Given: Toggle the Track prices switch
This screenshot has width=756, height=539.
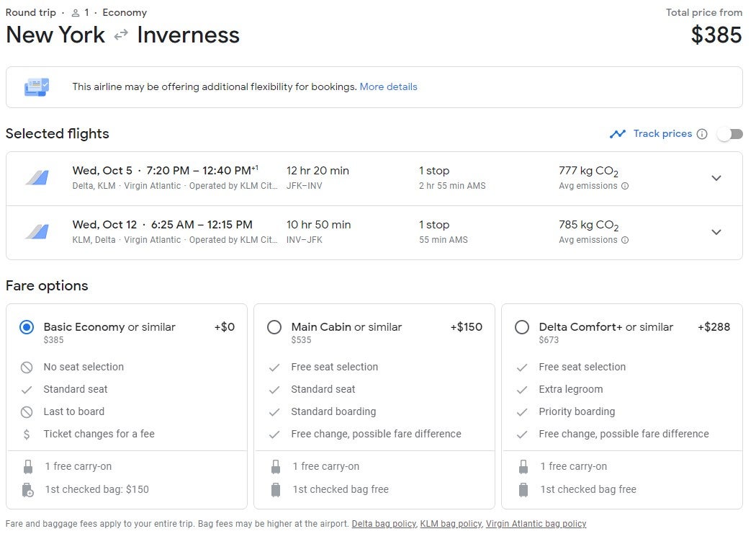Looking at the screenshot, I should pos(729,134).
